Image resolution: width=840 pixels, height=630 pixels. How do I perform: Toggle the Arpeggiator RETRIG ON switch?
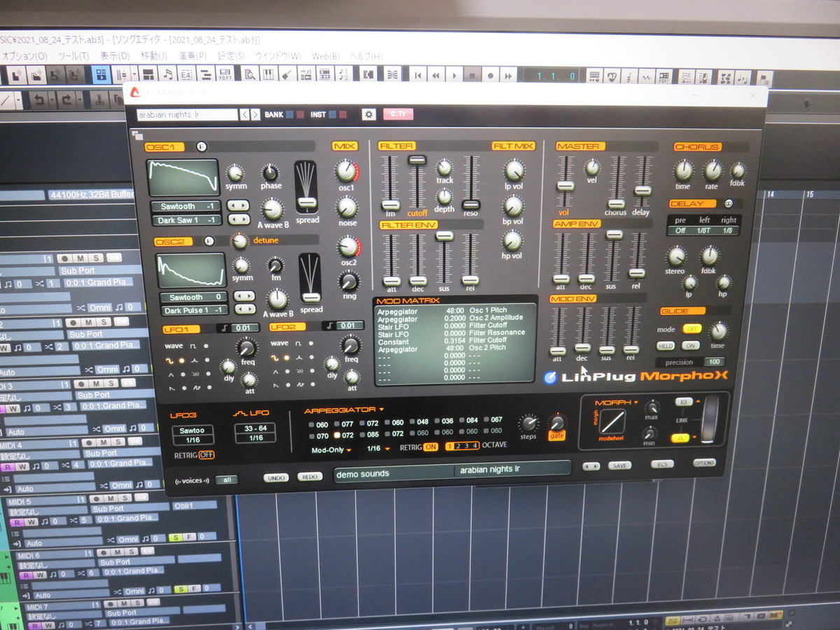click(430, 447)
